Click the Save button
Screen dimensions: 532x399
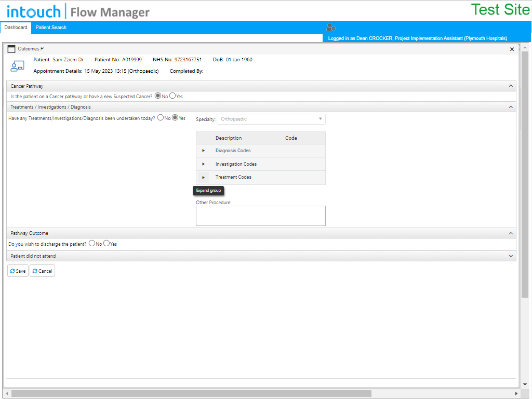(18, 271)
